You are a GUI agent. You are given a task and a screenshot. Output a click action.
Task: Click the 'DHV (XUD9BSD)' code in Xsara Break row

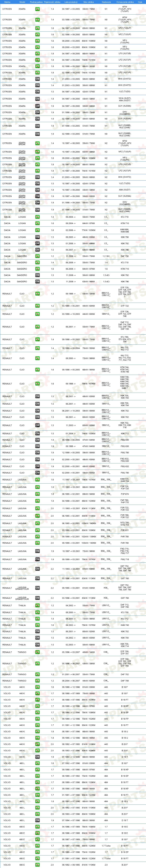click(125, 203)
